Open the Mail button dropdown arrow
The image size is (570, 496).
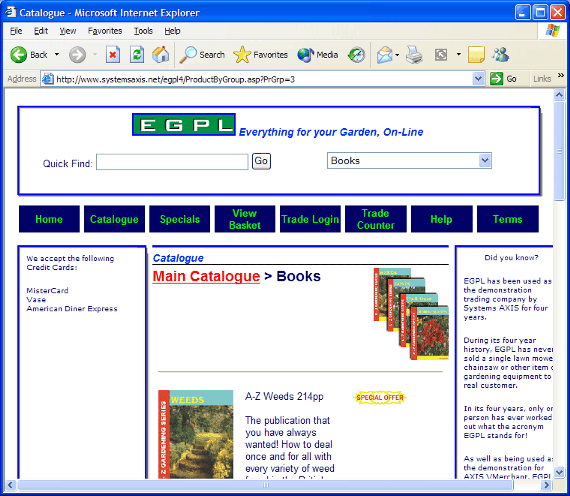397,55
